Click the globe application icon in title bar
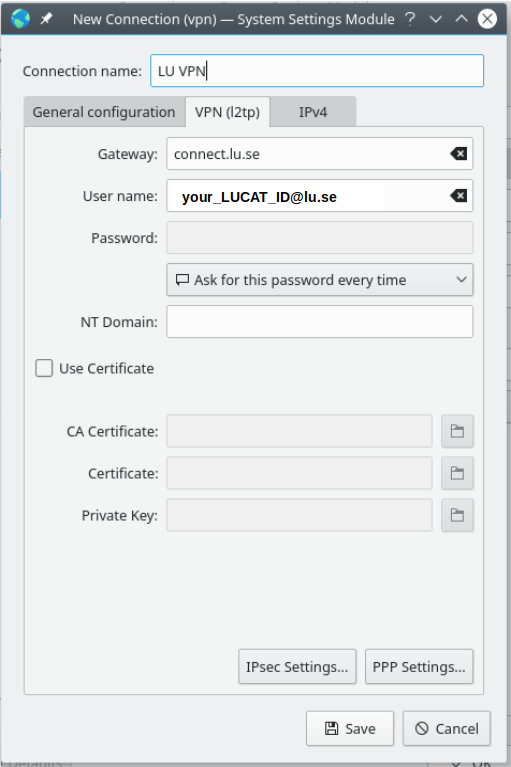The image size is (511, 767). point(21,19)
